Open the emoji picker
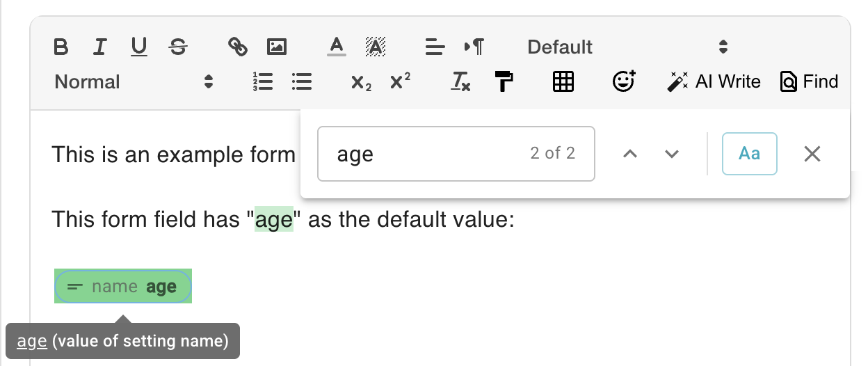 point(624,82)
